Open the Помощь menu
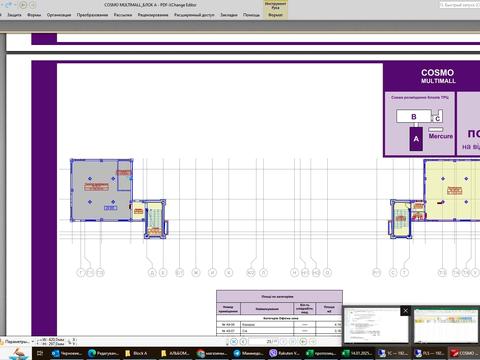The height and width of the screenshot is (360, 480). click(251, 15)
